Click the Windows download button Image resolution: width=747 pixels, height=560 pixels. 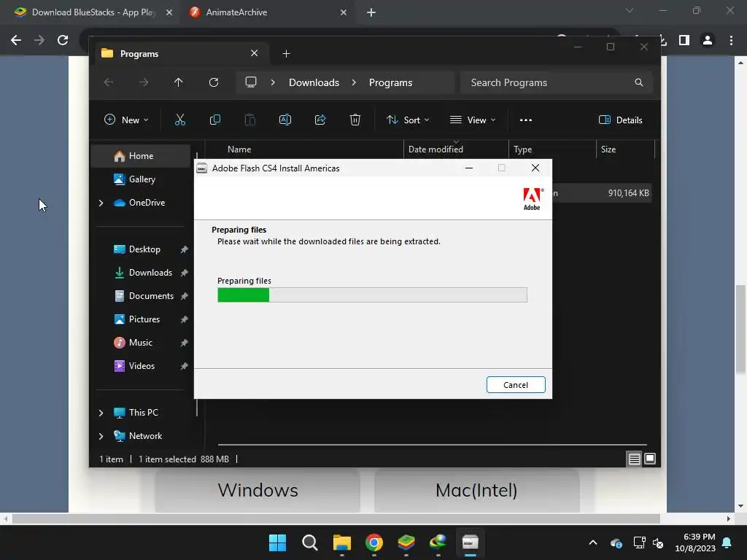pyautogui.click(x=258, y=490)
